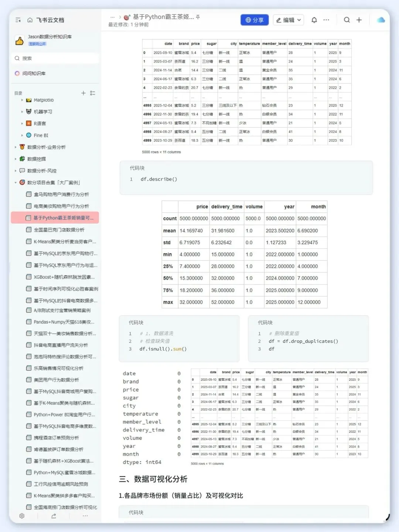
Task: Expand the 数据分析-业务分析 section
Action: (16, 147)
